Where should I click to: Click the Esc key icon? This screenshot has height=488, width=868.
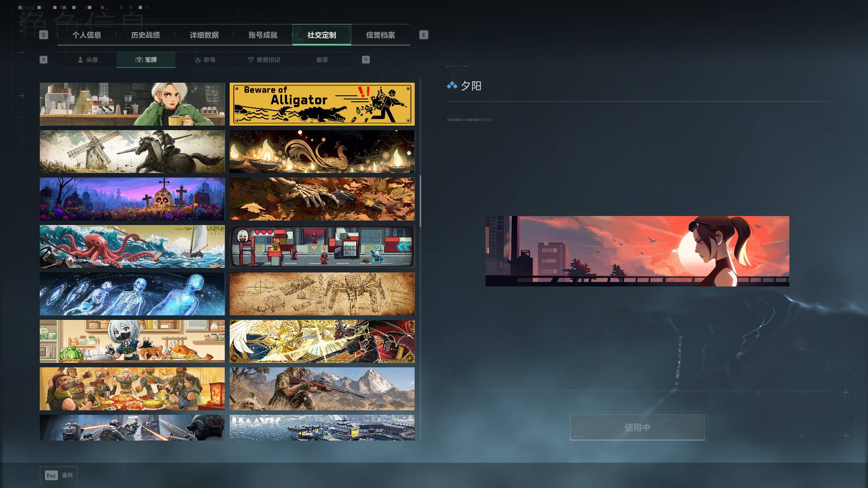click(51, 475)
